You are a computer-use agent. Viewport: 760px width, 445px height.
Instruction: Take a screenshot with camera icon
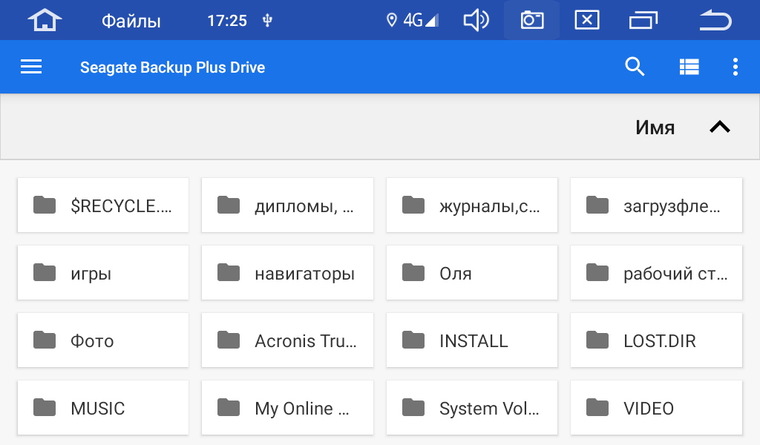click(532, 20)
